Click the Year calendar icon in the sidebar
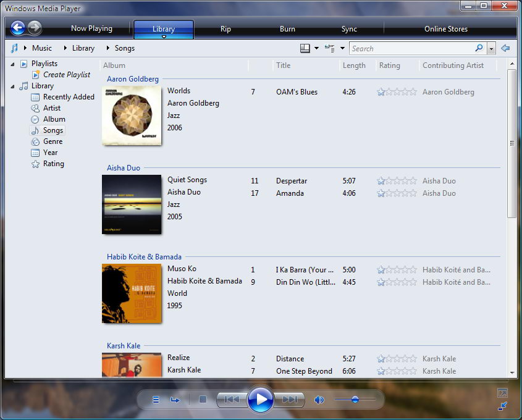 (35, 153)
